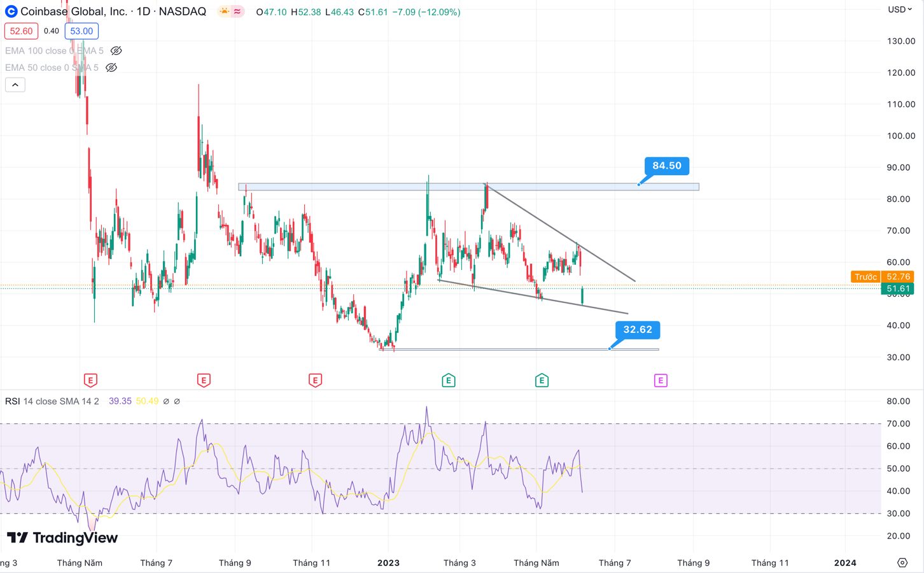Click the TradingView logo watermark
924x573 pixels.
click(62, 538)
